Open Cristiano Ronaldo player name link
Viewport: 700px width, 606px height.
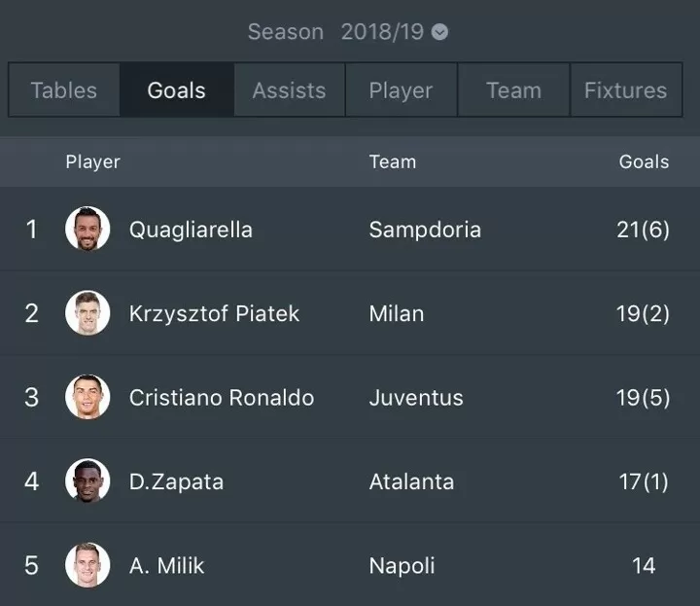222,398
